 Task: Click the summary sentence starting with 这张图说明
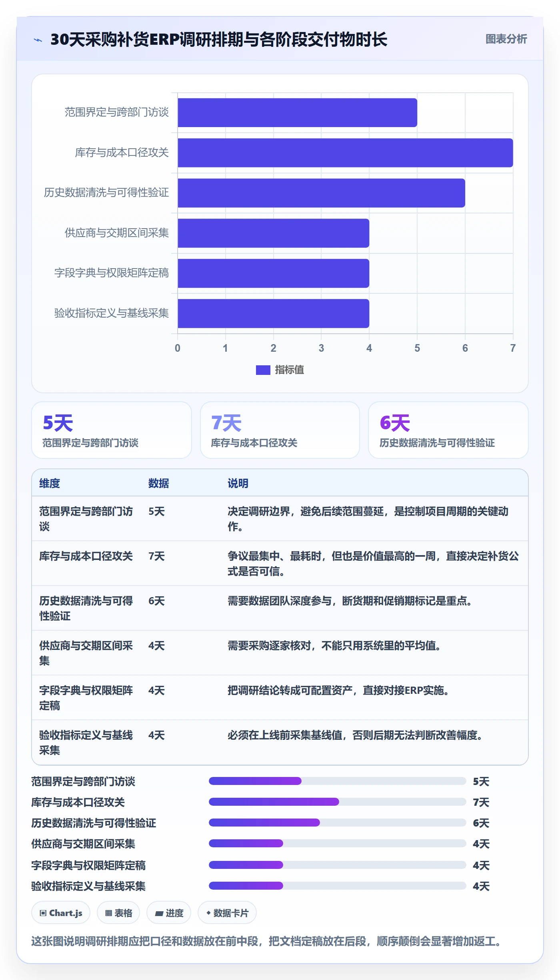pyautogui.click(x=268, y=941)
